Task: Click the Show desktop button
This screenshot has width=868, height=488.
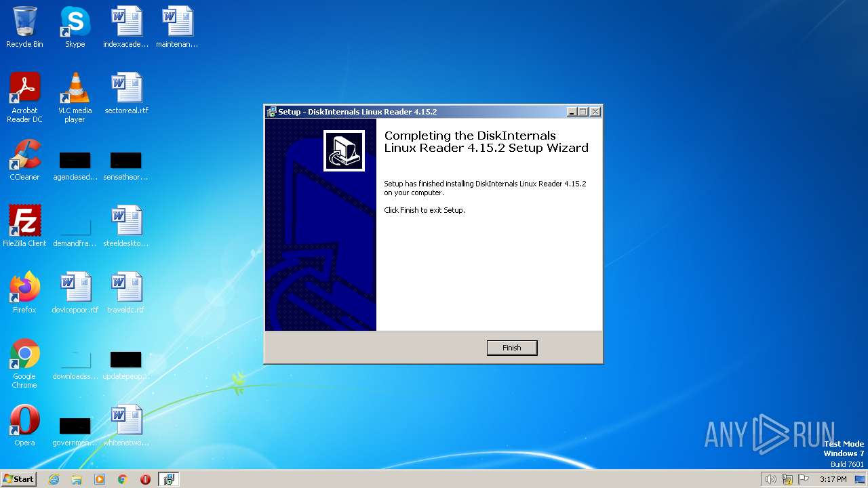Action: pyautogui.click(x=861, y=479)
